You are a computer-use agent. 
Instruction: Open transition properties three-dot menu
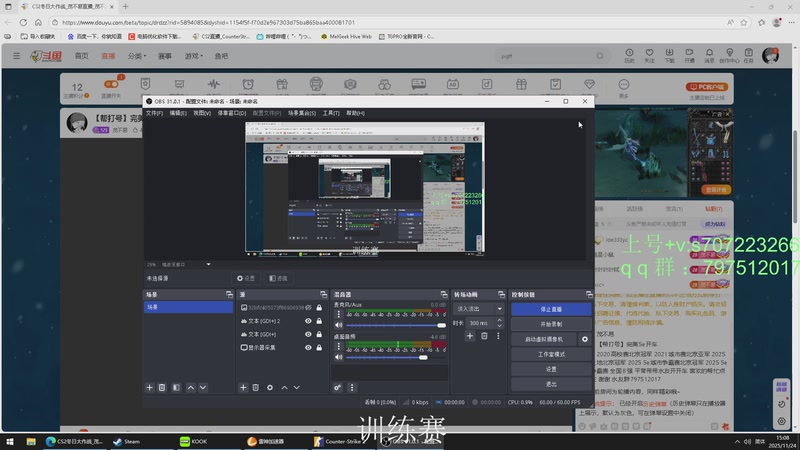(498, 336)
